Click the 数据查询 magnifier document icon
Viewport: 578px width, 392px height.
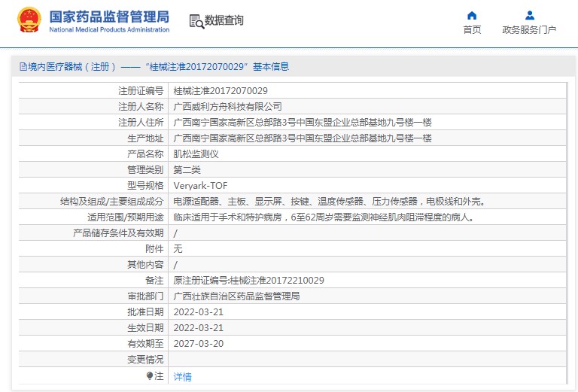[x=196, y=21]
